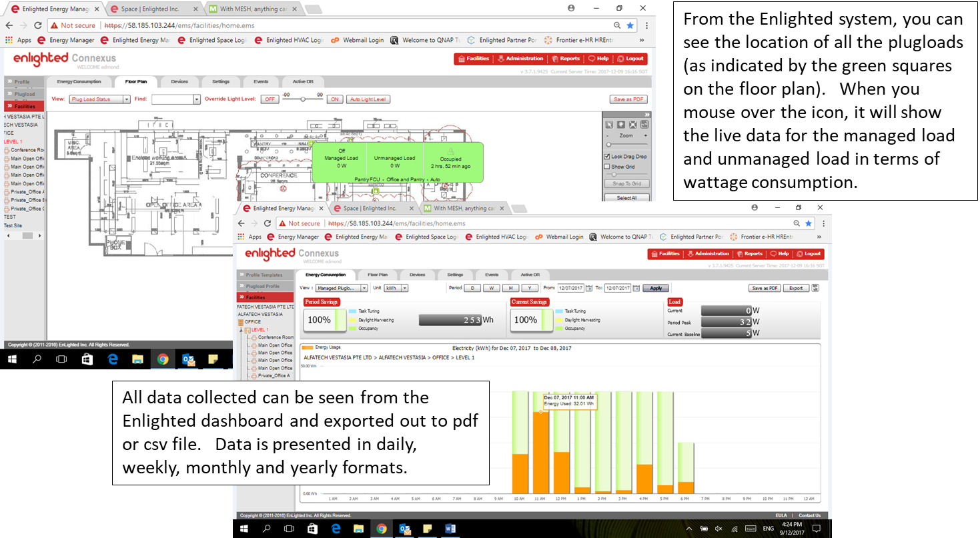
Task: Click the 11 AM orange energy usage bar
Action: pos(540,453)
